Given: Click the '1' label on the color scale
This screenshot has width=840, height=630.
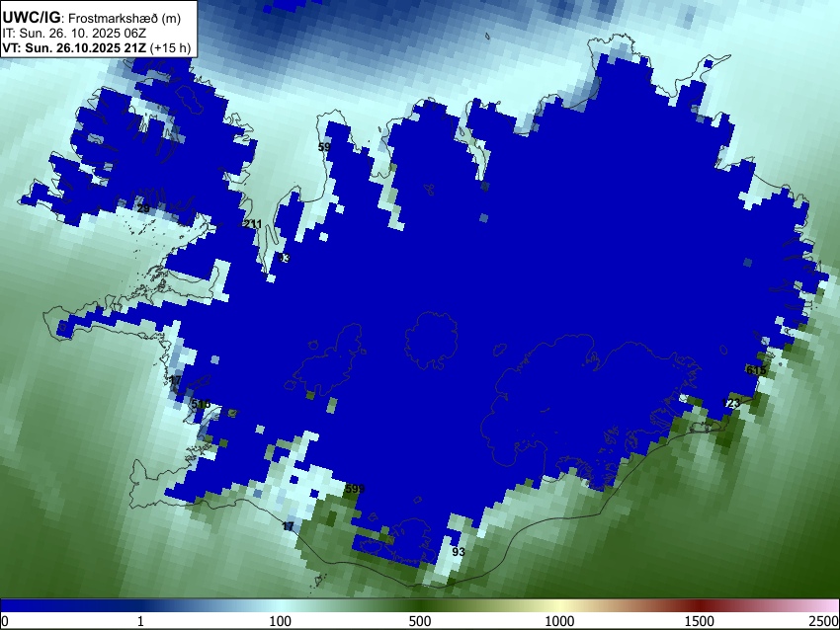Looking at the screenshot, I should 140,621.
